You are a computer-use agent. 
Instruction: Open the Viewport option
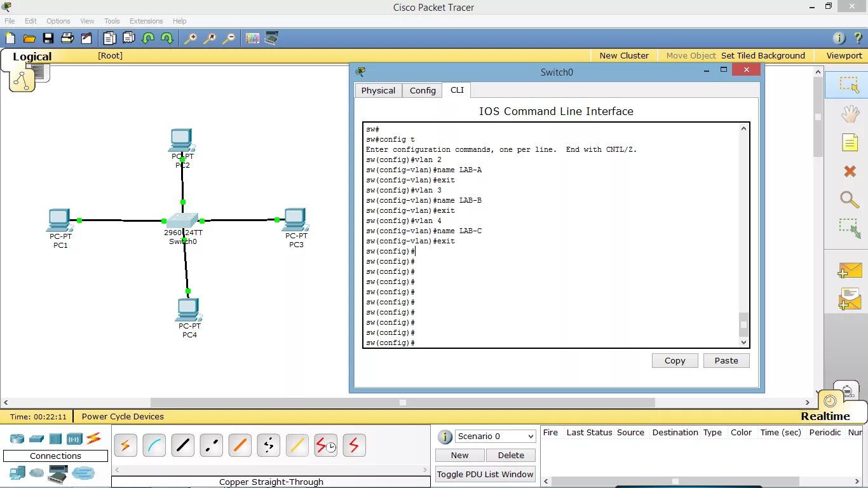click(844, 55)
